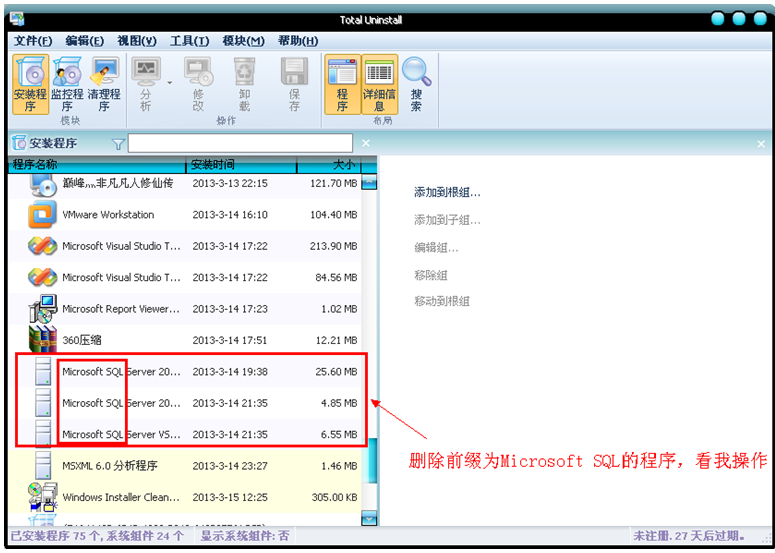Click the program list scrollbar thumb
This screenshot has width=775, height=553.
(369, 460)
